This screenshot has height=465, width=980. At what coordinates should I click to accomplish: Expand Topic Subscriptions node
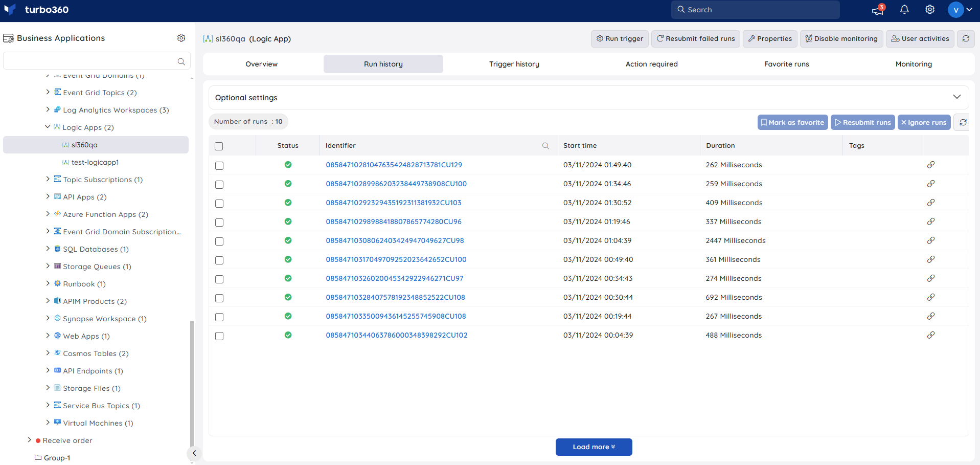[48, 179]
